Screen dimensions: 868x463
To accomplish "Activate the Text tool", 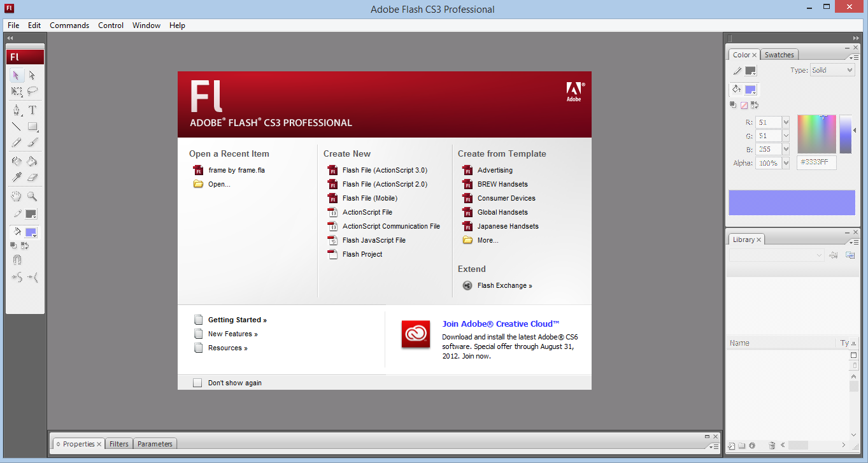I will coord(32,110).
